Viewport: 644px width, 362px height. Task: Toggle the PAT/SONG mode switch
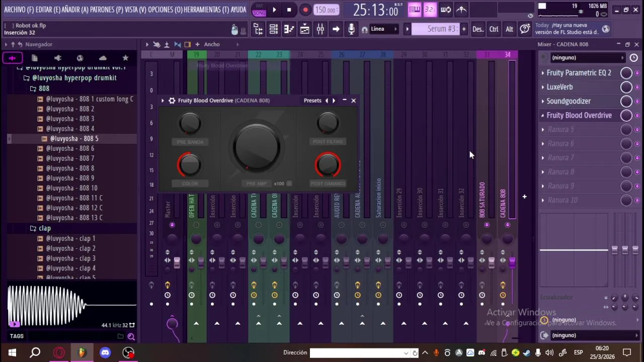click(259, 10)
